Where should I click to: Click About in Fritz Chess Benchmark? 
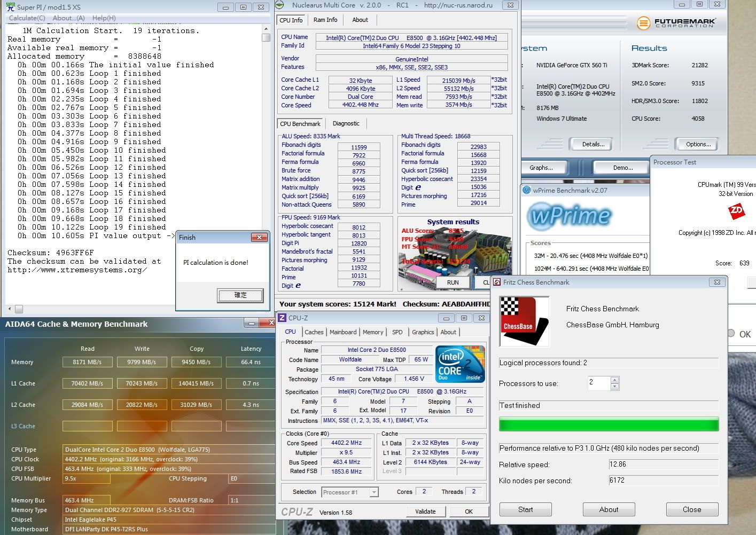[x=609, y=509]
